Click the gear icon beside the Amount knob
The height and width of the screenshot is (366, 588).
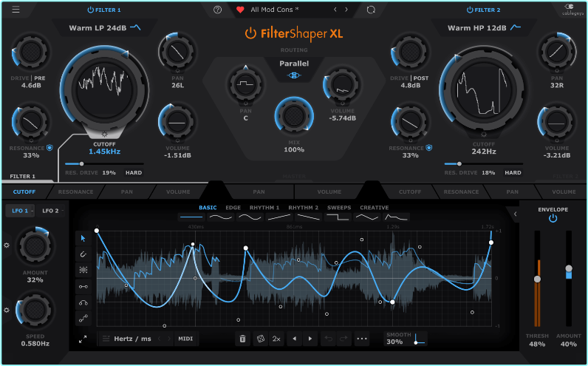(7, 245)
